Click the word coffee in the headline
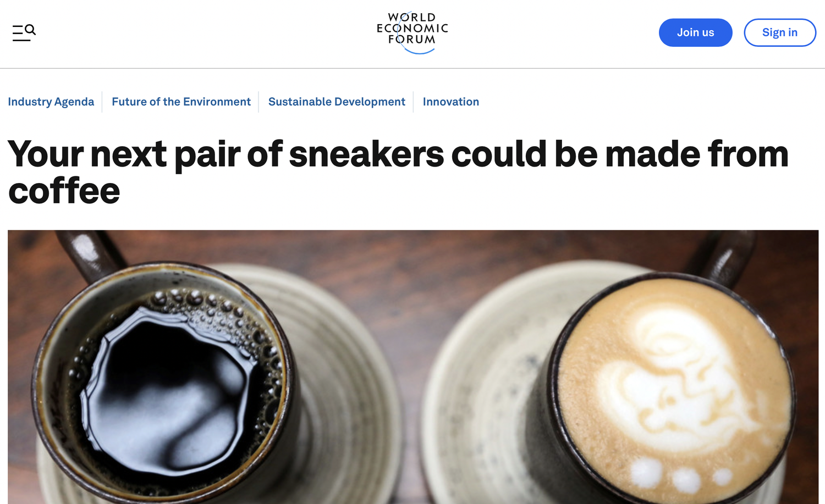This screenshot has height=504, width=825. [64, 191]
